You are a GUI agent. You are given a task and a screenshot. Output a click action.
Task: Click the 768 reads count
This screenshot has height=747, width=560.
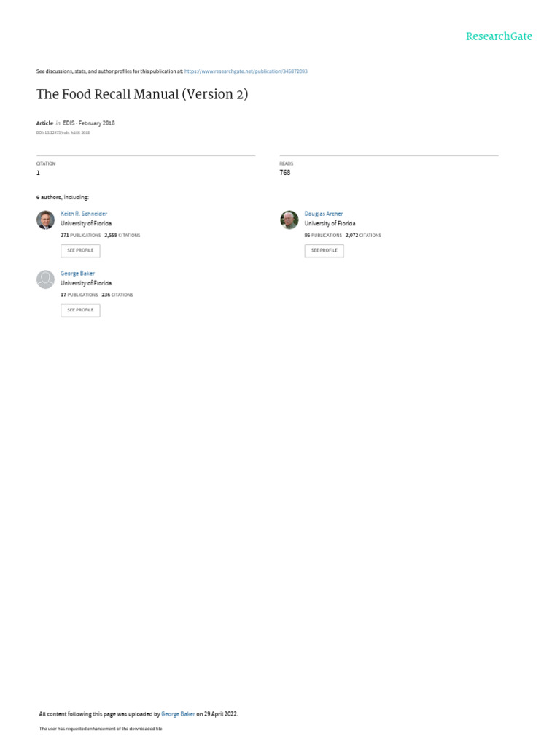(285, 172)
